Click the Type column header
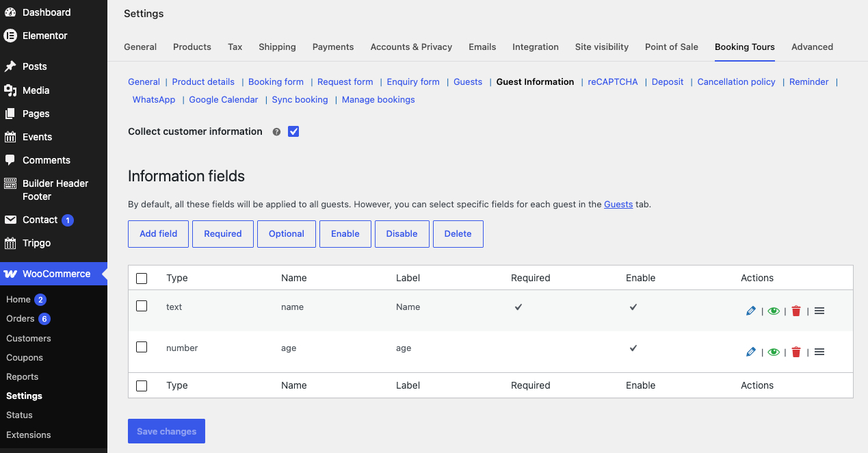Image resolution: width=868 pixels, height=453 pixels. point(177,279)
